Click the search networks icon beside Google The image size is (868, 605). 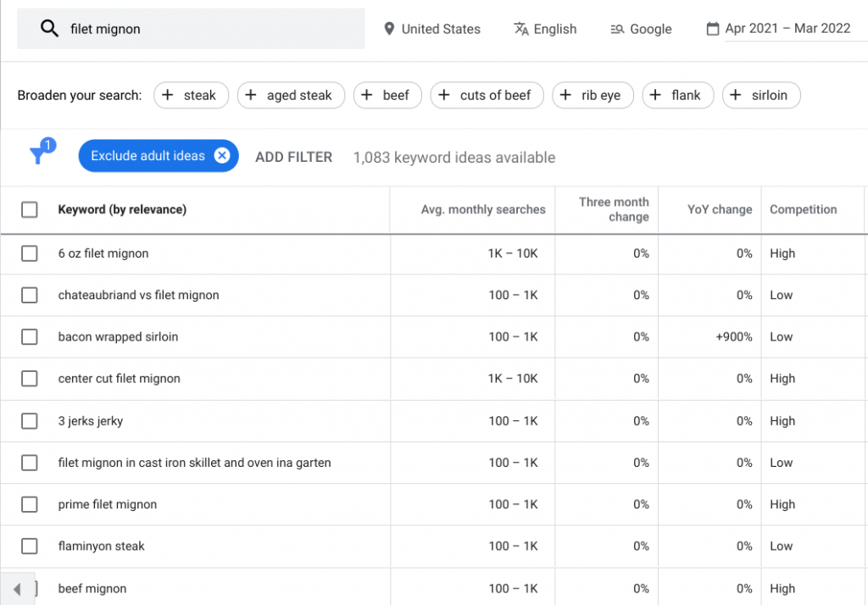(617, 29)
